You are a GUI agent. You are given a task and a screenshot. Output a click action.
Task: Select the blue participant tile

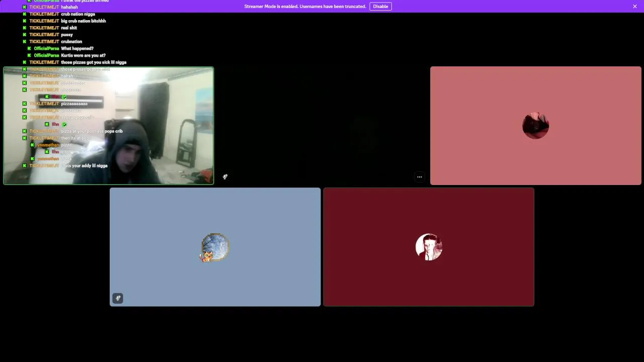click(x=215, y=247)
